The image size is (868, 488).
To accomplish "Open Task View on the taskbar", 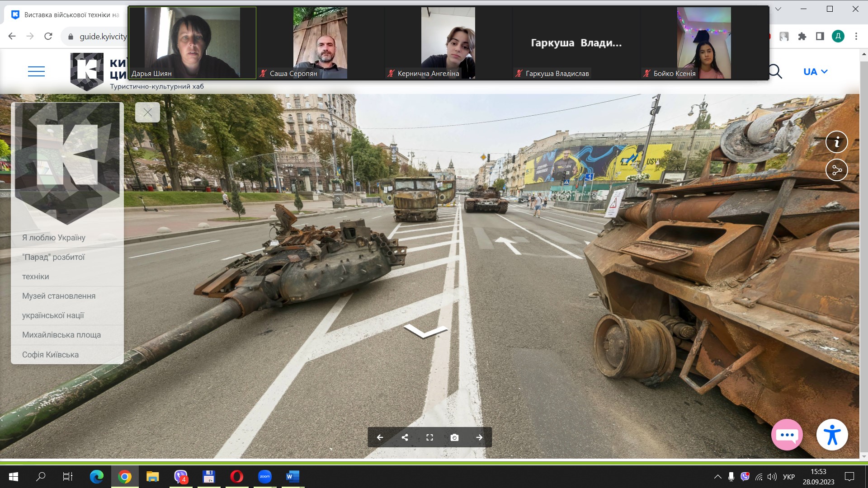I will 68,476.
